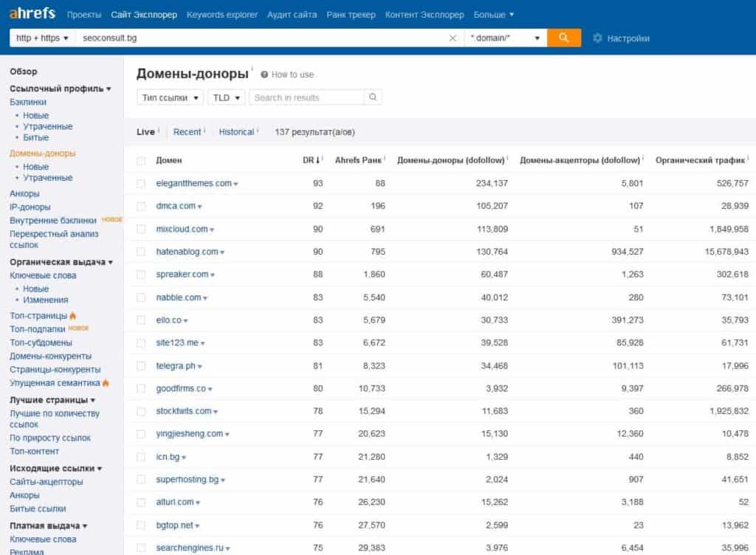Open Бэклинки in sidebar

28,102
